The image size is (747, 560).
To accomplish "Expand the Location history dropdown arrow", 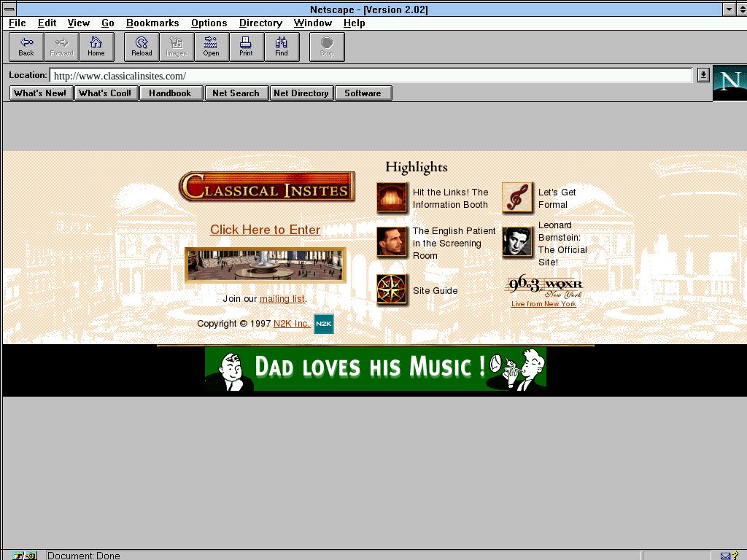I will (703, 75).
